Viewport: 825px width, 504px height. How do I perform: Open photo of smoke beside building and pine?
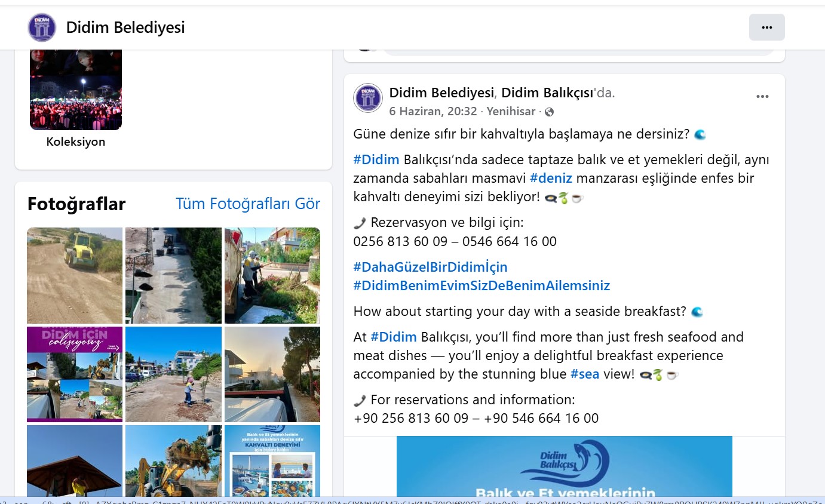point(272,374)
